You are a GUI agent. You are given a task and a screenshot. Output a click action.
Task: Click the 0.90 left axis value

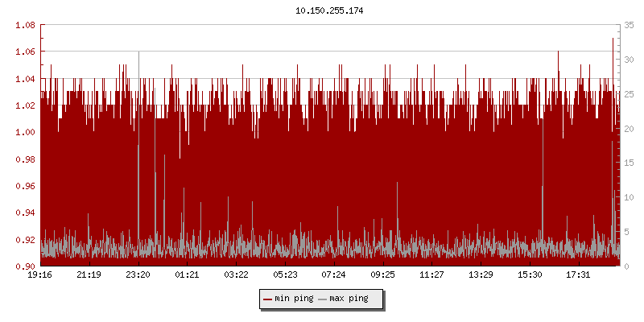tap(24, 266)
